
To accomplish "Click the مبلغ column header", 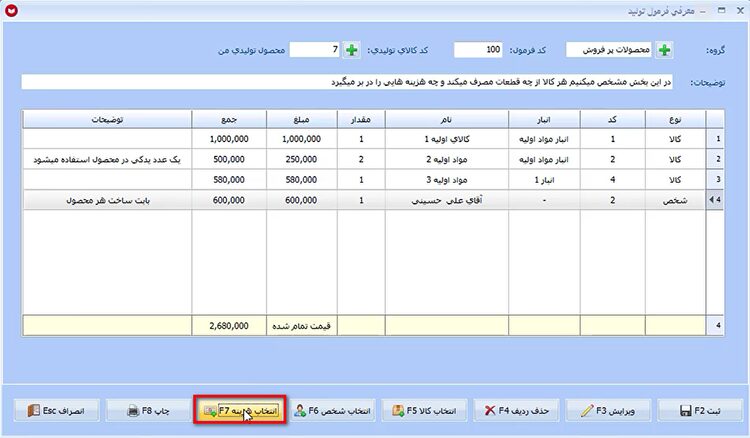I will 301,120.
